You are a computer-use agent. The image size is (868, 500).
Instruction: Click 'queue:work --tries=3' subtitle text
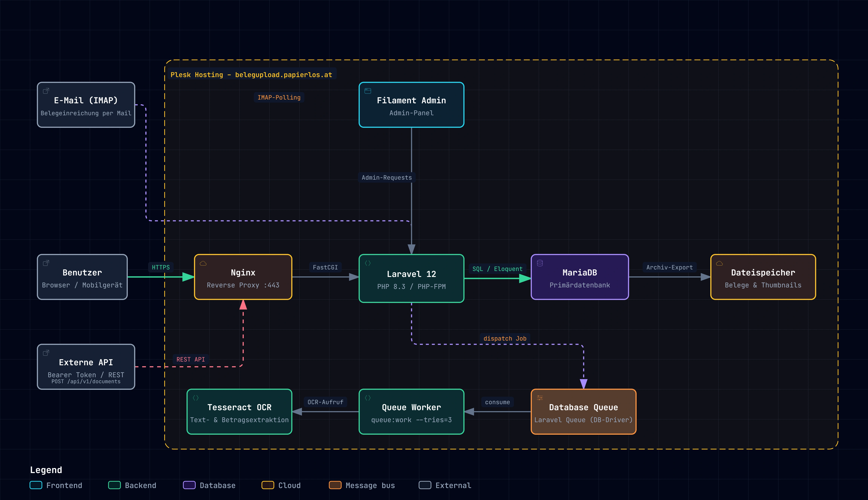point(411,420)
